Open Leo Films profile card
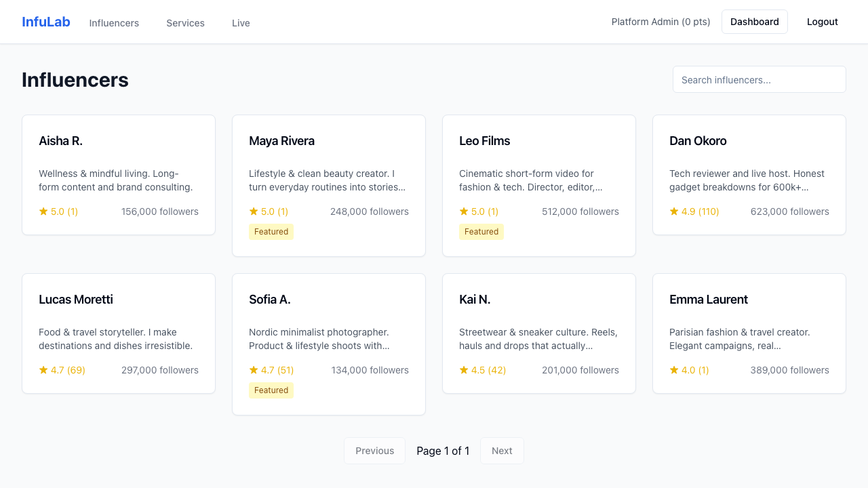 (x=539, y=186)
